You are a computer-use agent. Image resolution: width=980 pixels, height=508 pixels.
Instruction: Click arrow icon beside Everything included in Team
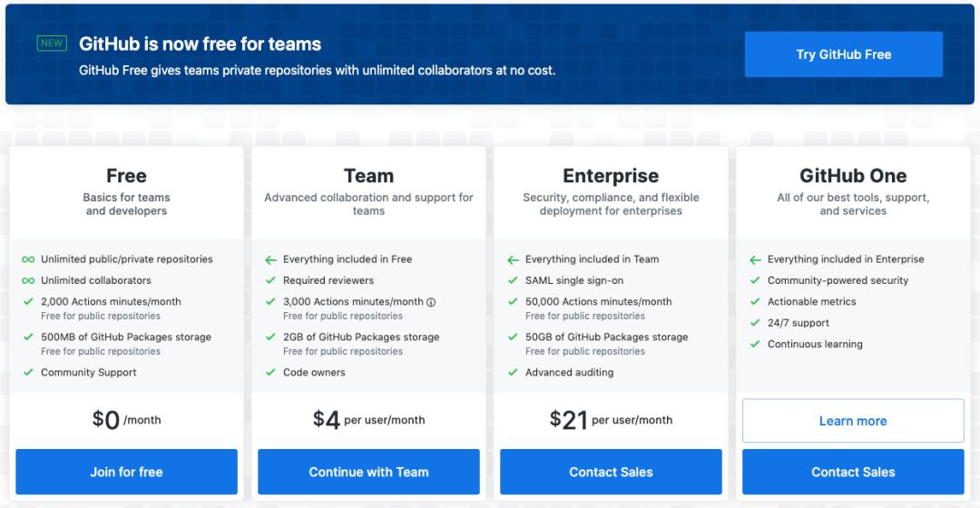pos(513,259)
